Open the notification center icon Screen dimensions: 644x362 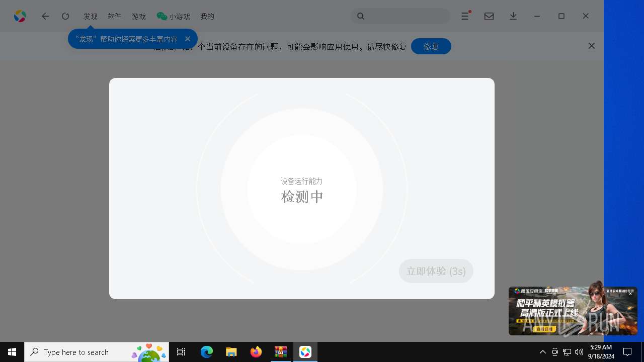tap(627, 352)
